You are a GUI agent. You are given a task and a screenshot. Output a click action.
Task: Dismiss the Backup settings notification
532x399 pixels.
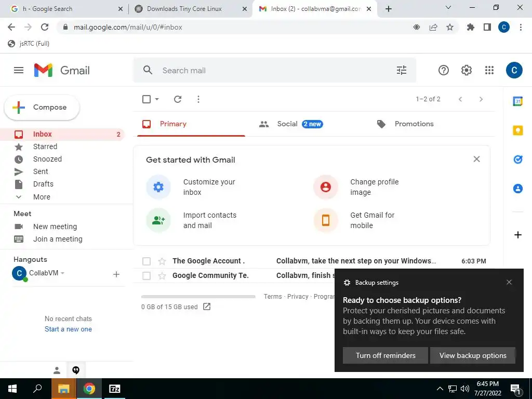[509, 282]
